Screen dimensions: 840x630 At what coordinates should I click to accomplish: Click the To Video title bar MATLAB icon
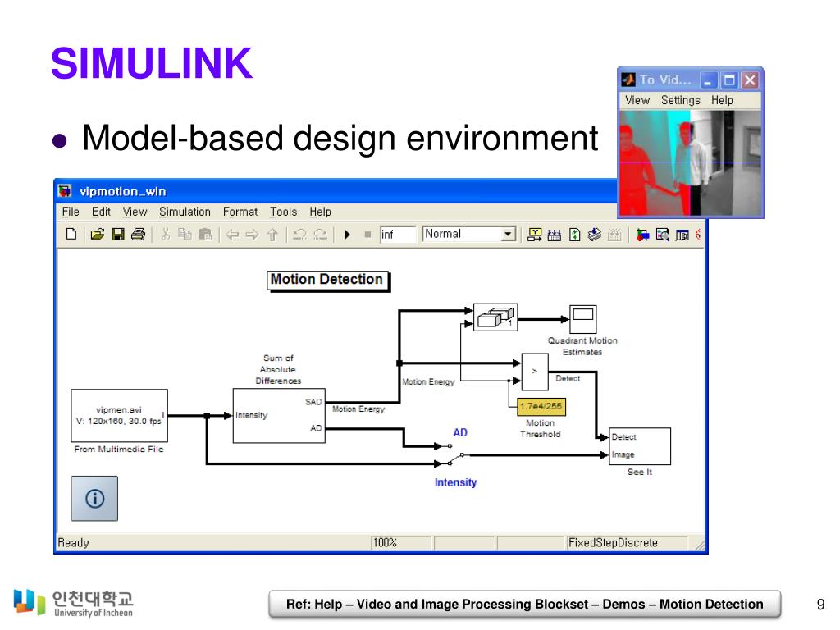tap(628, 80)
